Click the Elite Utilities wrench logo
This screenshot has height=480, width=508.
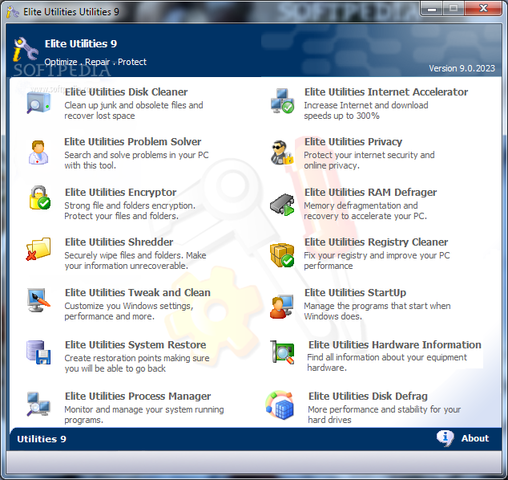(25, 50)
